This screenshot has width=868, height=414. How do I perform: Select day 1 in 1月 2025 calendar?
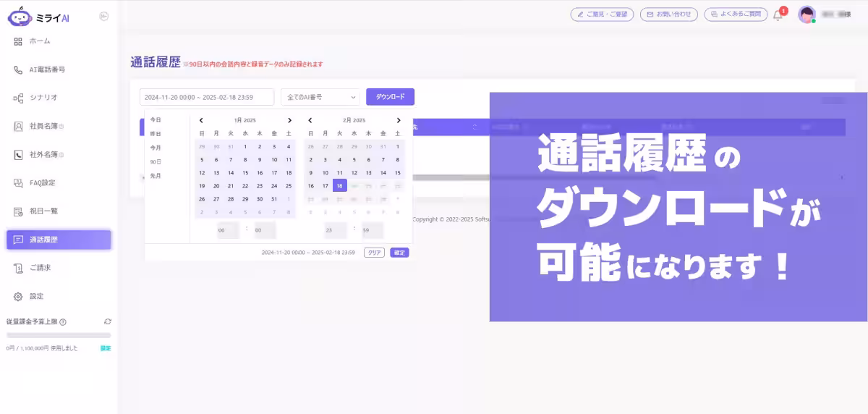[x=245, y=146]
